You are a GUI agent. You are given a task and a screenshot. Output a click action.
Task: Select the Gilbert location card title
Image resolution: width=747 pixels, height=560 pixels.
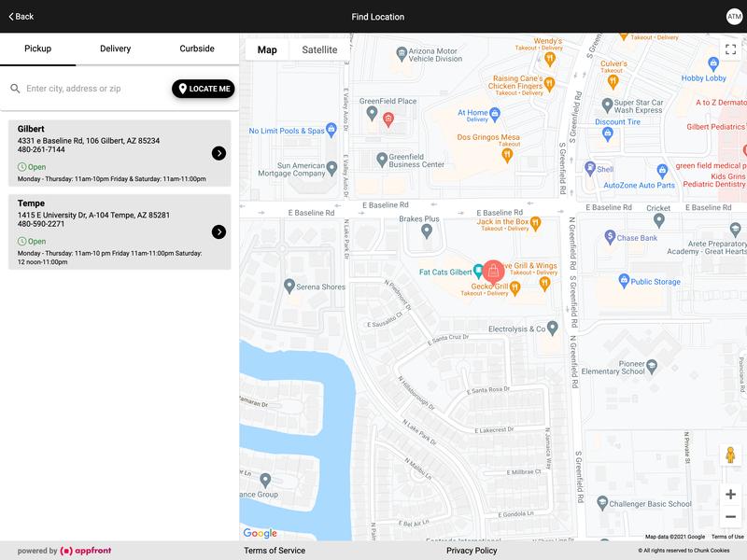pos(31,129)
